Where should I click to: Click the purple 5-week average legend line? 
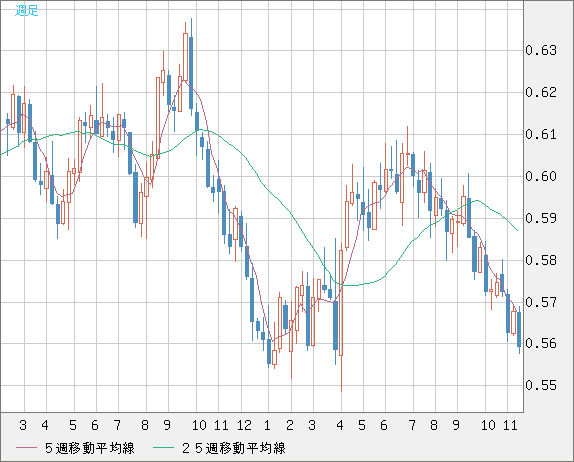click(x=26, y=448)
